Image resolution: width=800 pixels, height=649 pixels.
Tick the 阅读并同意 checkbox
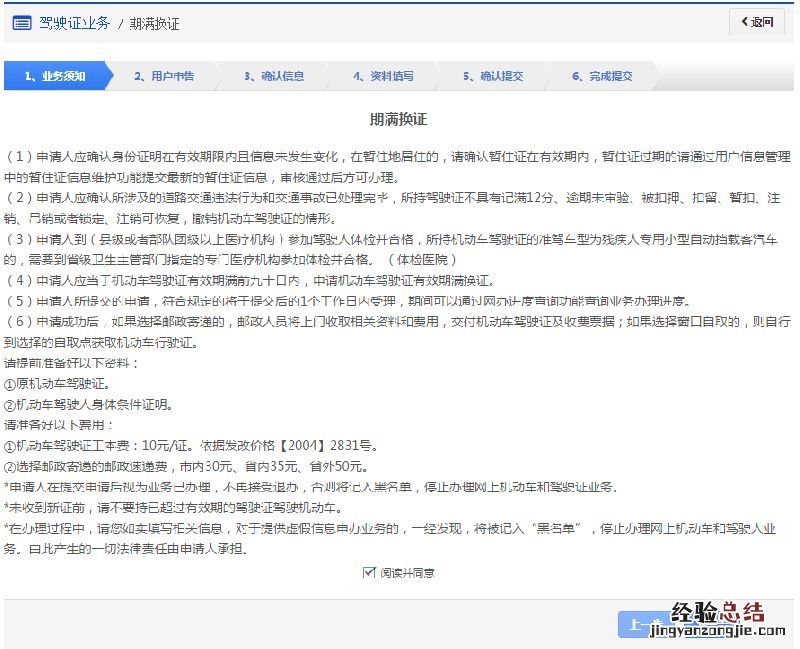click(369, 573)
